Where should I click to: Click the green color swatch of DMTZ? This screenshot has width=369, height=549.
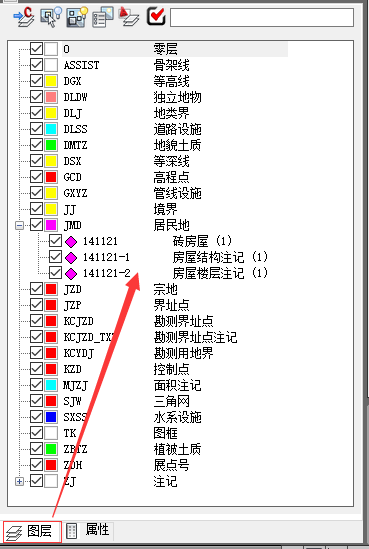[51, 145]
